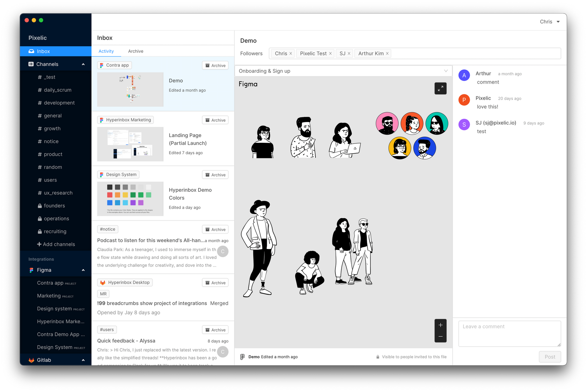Click the Pixelic workspace name
587x392 pixels.
(x=38, y=38)
